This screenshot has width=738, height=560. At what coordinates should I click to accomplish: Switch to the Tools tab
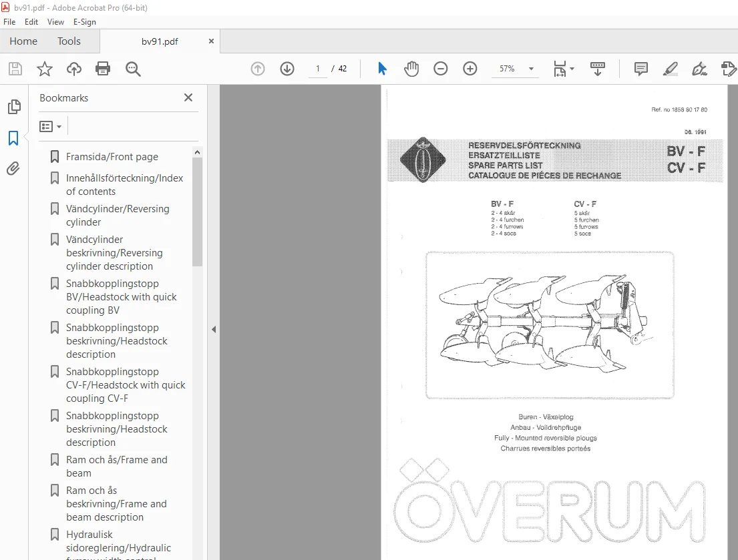pos(69,41)
